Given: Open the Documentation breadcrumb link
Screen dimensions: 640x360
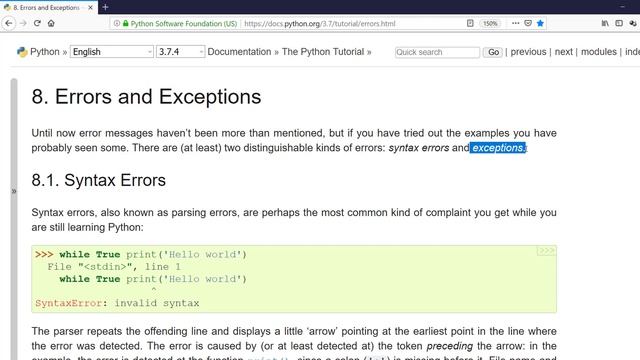Looking at the screenshot, I should [x=239, y=52].
